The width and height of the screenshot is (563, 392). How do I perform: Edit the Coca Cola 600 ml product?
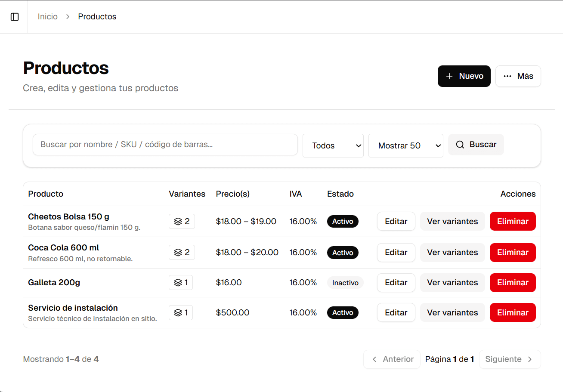click(x=396, y=253)
